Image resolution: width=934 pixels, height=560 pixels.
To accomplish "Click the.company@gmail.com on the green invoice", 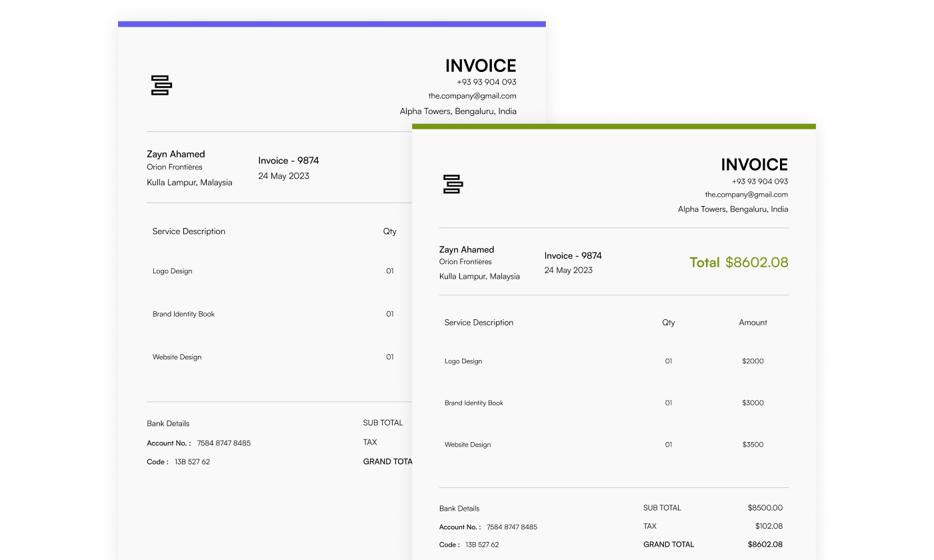I will point(747,195).
